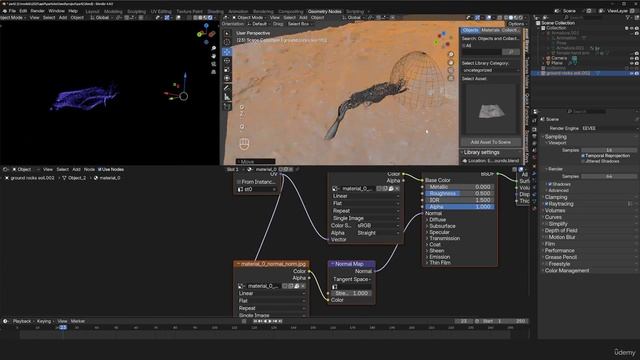The width and height of the screenshot is (640, 360).
Task: Toggle the Raytracing checkbox
Action: (x=547, y=204)
